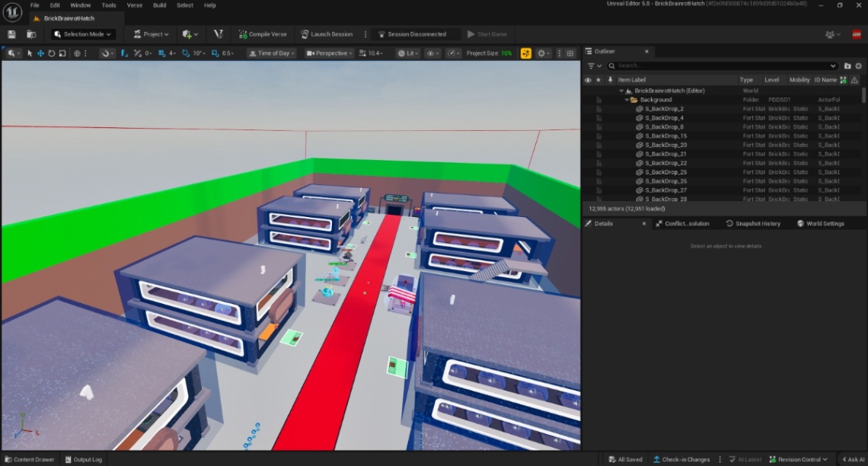Click the Verse logo icon in the toolbar

[218, 34]
